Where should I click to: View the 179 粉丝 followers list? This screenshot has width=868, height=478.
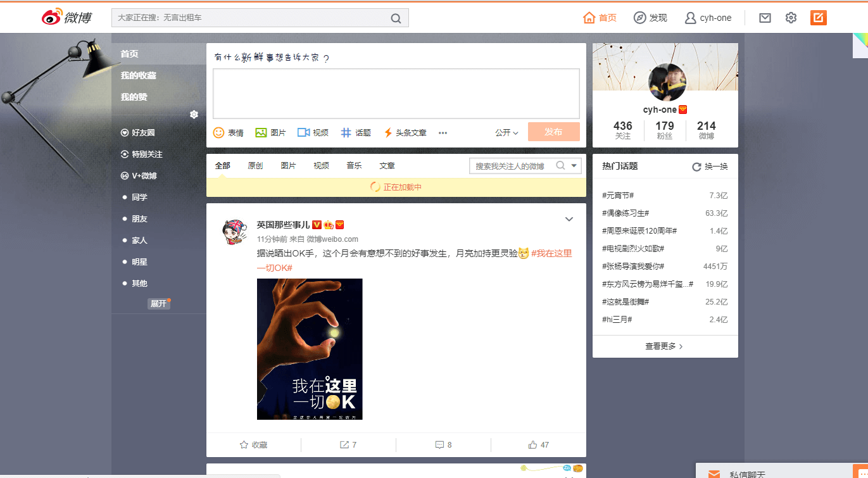[665, 130]
